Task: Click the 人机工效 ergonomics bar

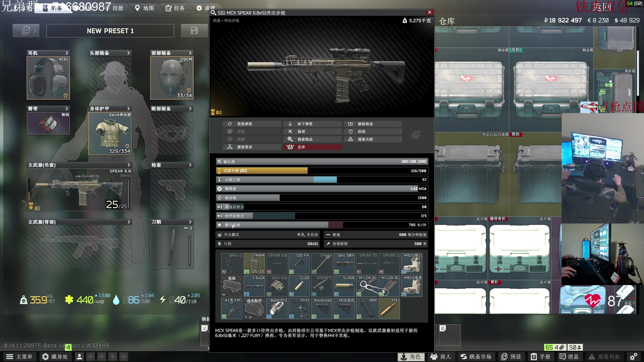Action: [x=322, y=180]
